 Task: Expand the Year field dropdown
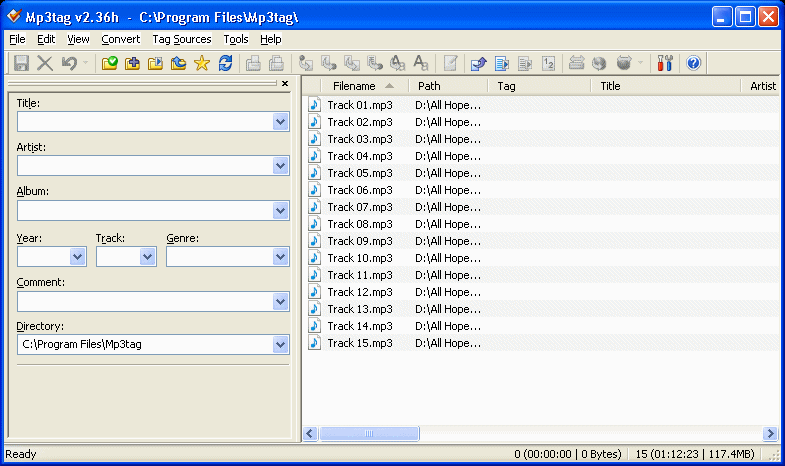coord(78,257)
